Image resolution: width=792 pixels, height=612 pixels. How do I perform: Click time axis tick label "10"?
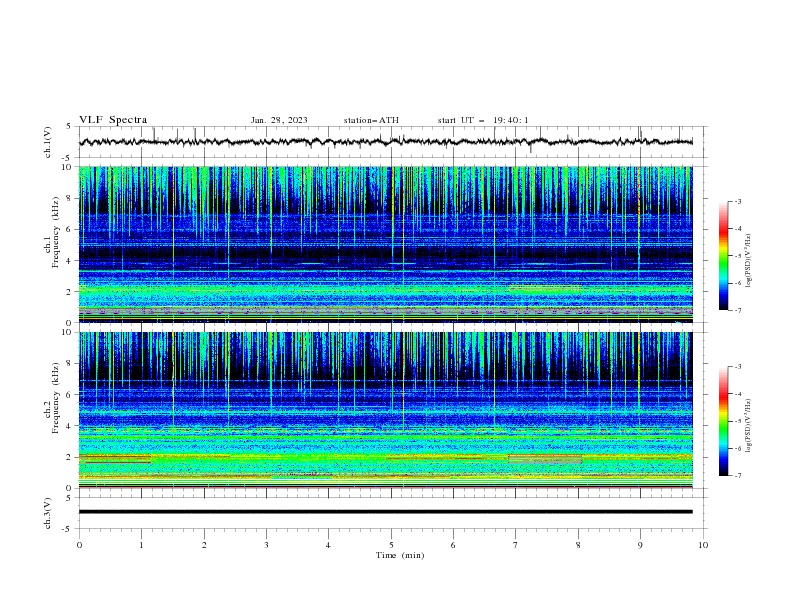pos(703,545)
